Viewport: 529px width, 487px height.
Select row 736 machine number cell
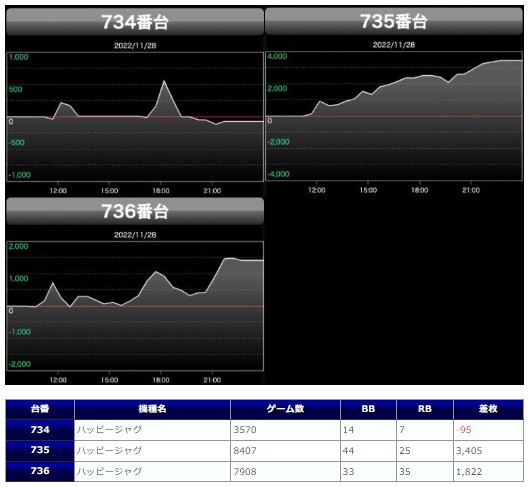tap(40, 471)
